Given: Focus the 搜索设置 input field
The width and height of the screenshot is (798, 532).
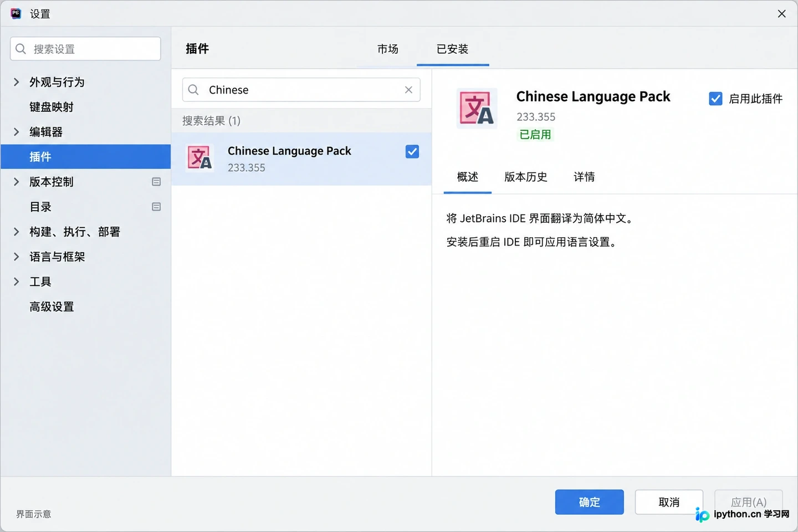Looking at the screenshot, I should 85,49.
